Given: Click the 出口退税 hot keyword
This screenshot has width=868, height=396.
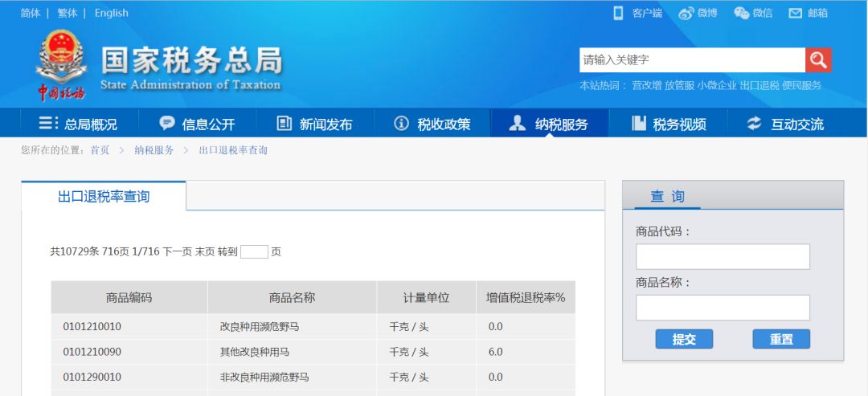Looking at the screenshot, I should pyautogui.click(x=759, y=86).
